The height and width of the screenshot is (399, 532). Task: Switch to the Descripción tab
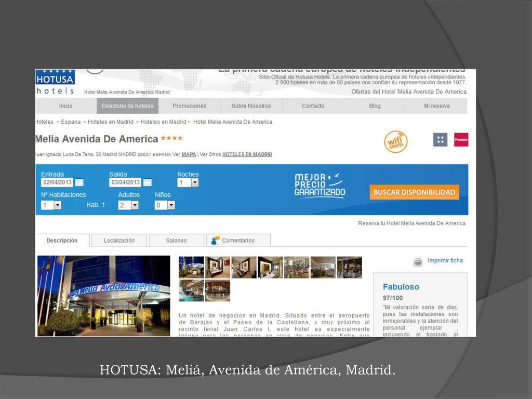62,240
